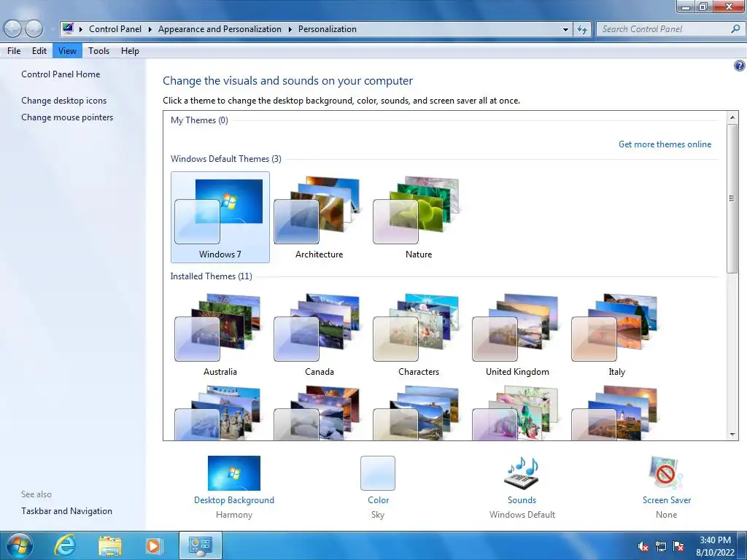Open Taskbar and Navigation
The height and width of the screenshot is (560, 747).
(x=66, y=511)
